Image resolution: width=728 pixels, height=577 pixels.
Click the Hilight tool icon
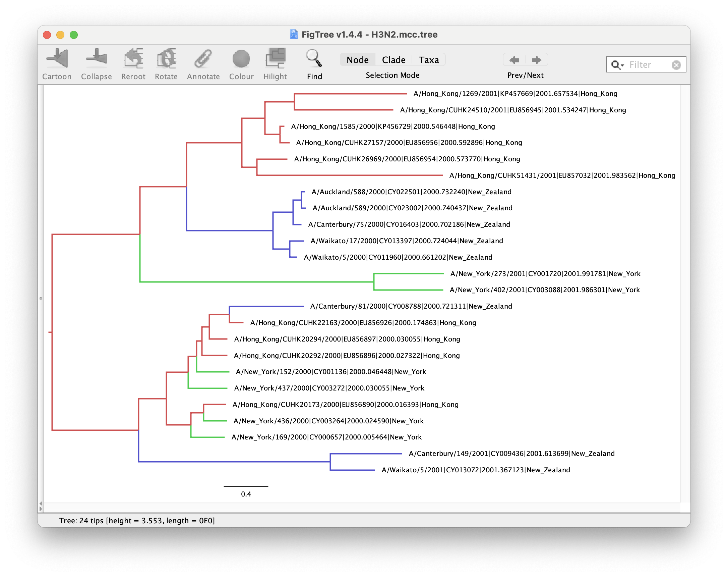point(275,58)
